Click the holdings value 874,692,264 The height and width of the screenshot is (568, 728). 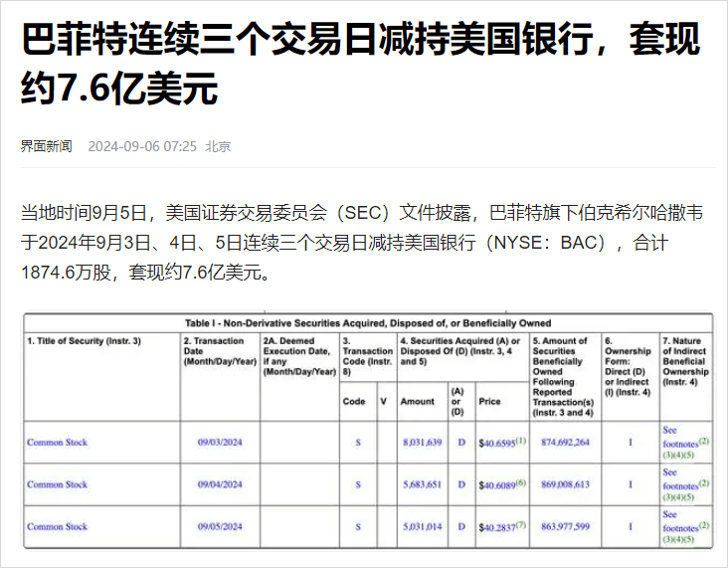[565, 442]
